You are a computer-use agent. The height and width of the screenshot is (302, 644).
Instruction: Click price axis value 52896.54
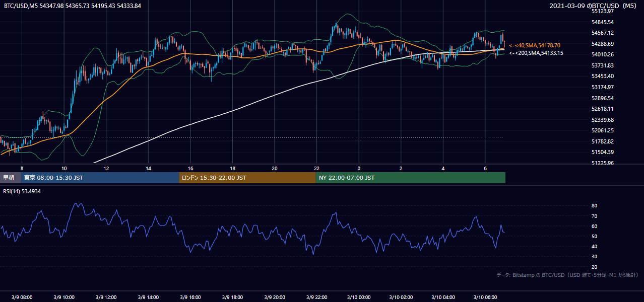pyautogui.click(x=603, y=98)
